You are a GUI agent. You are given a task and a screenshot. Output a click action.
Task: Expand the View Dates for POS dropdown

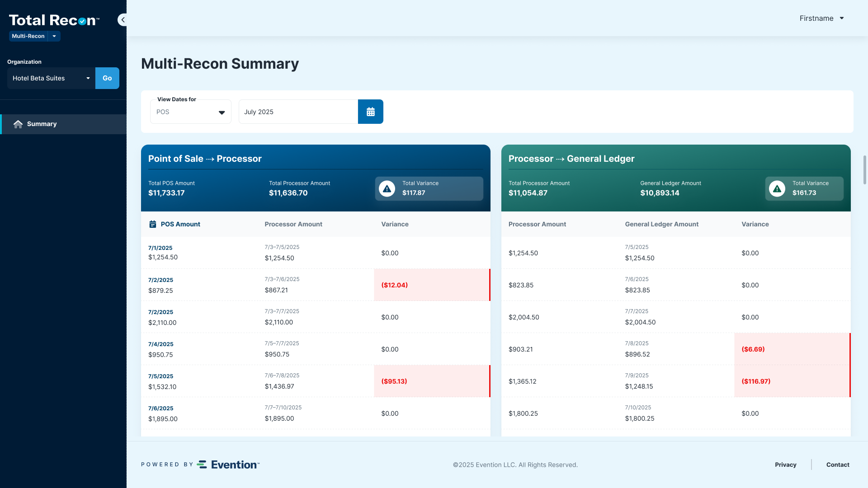pos(191,112)
